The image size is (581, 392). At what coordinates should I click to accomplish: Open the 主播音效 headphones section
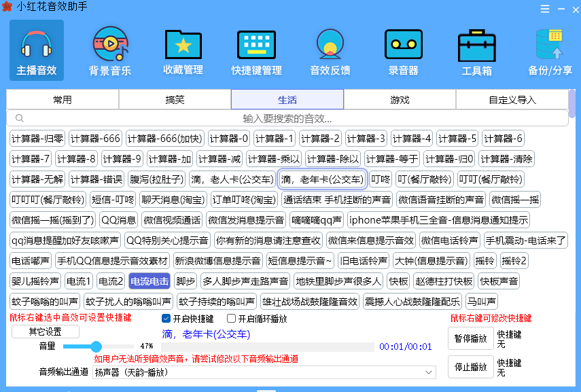(x=37, y=50)
